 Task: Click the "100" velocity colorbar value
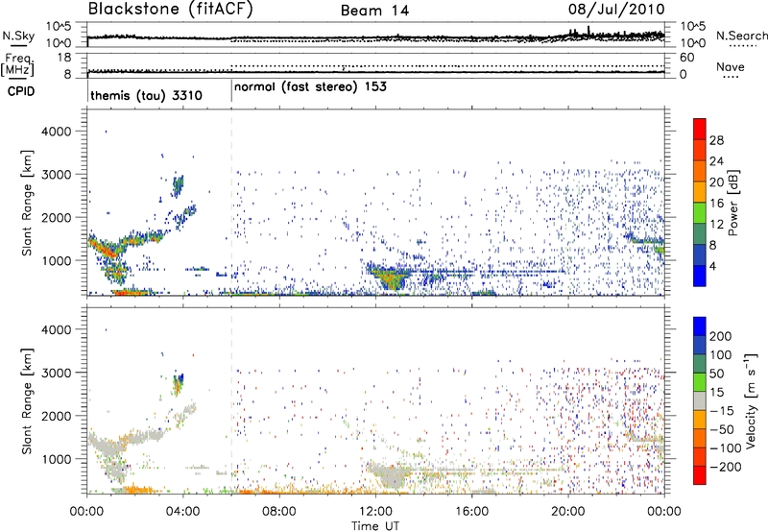(x=721, y=355)
